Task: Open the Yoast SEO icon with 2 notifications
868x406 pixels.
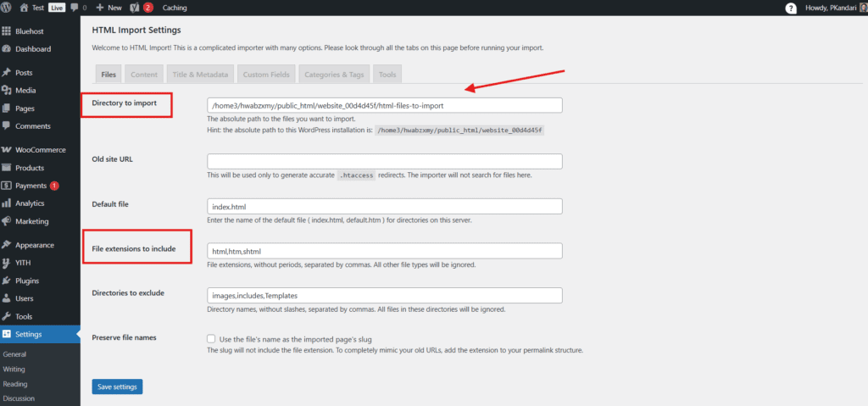Action: pos(134,8)
